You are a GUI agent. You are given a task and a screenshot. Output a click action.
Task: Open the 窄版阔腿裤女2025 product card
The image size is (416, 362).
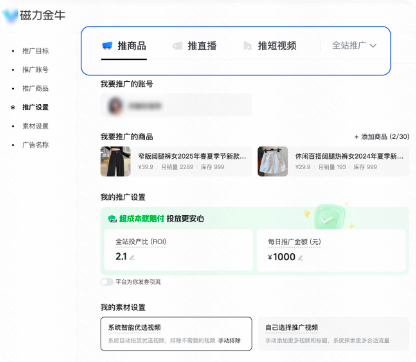point(176,161)
